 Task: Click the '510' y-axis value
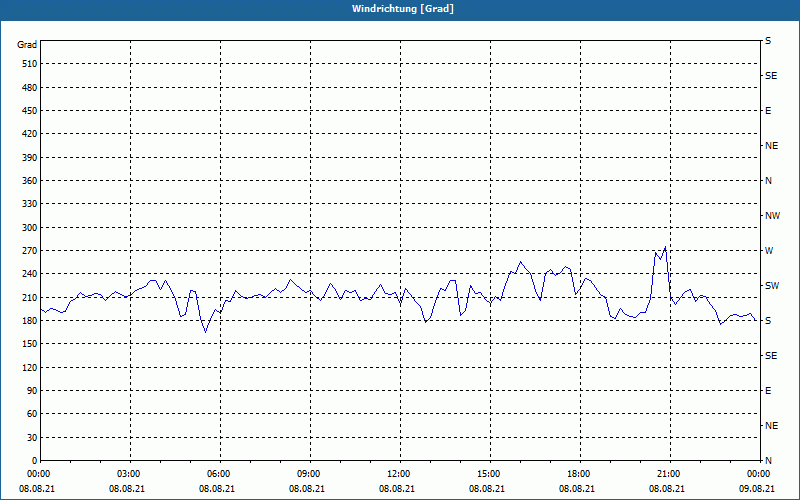point(30,64)
